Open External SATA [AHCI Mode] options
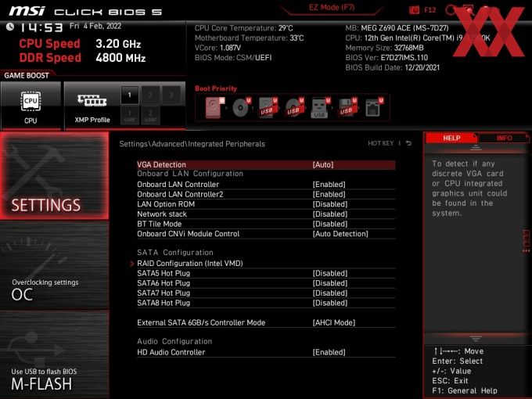 (334, 322)
